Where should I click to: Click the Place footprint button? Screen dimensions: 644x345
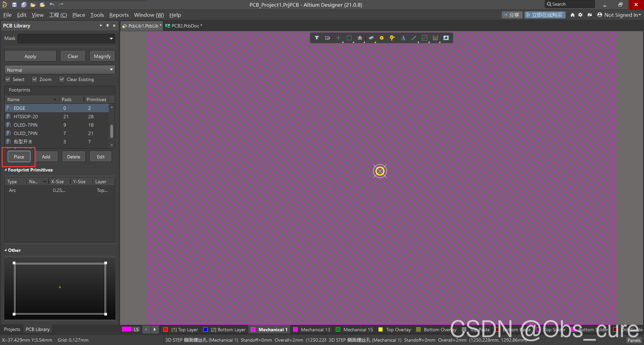19,157
